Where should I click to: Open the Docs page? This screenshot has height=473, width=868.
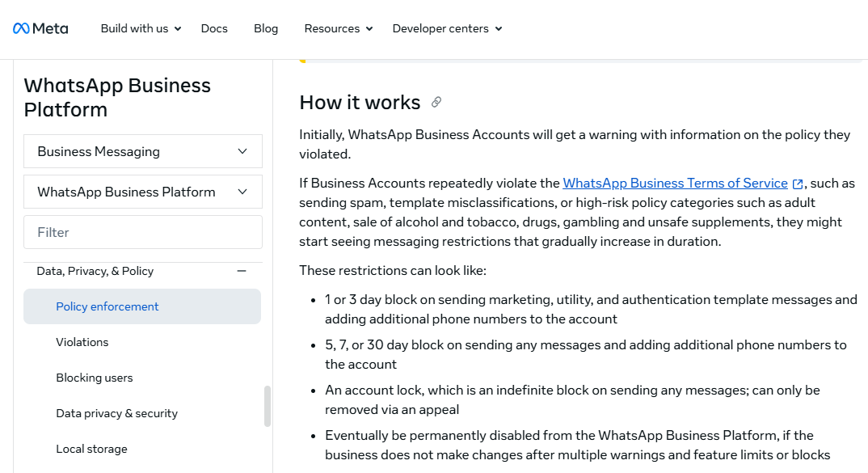214,28
